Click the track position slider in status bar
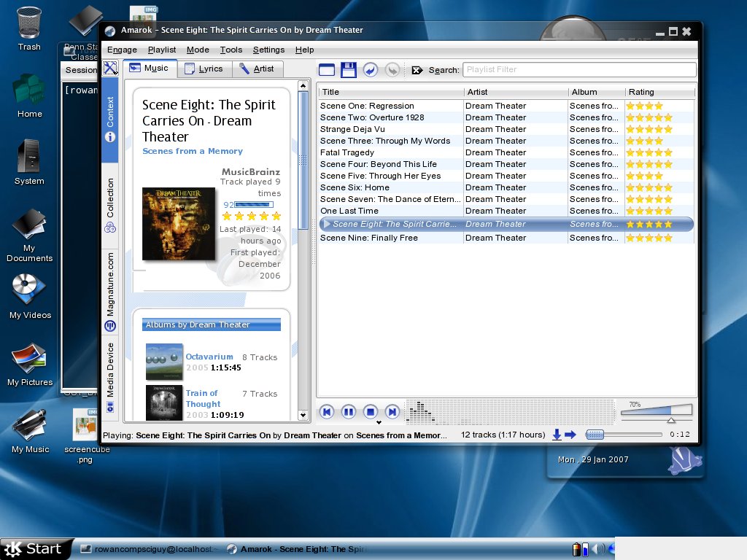Screen dimensions: 747x560 point(624,435)
